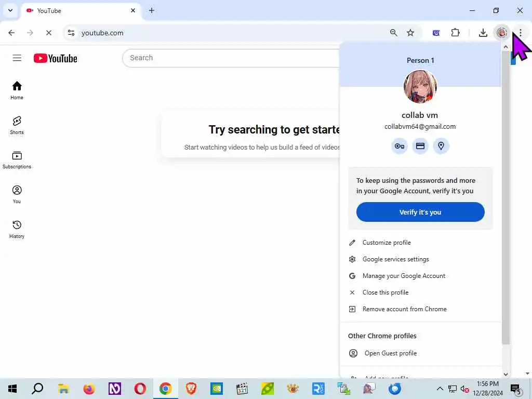Select Close this profile
The height and width of the screenshot is (399, 532).
coord(420,292)
